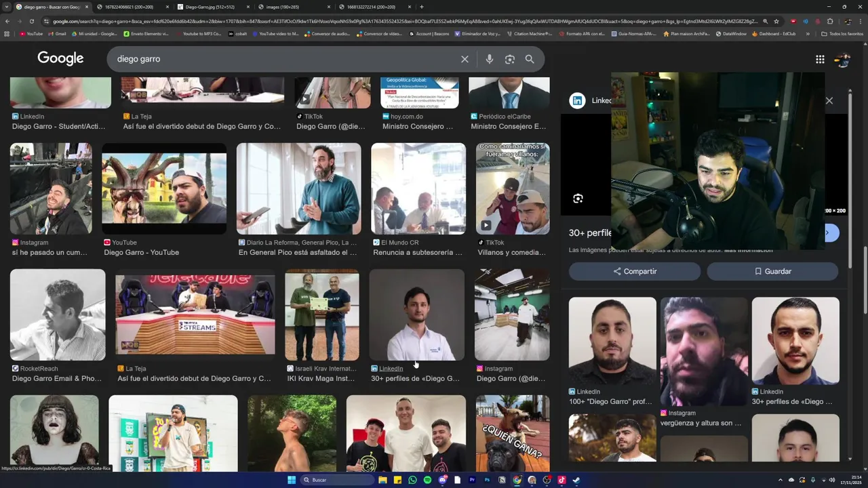Open the pink music-note app in the taskbar
Image resolution: width=868 pixels, height=488 pixels.
[561, 480]
